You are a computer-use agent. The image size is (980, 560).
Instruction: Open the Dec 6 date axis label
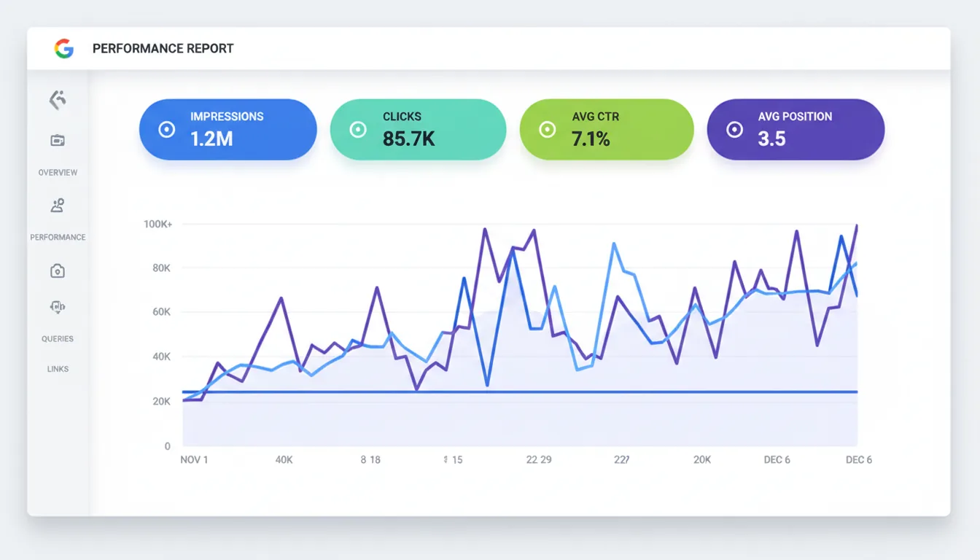coord(859,459)
